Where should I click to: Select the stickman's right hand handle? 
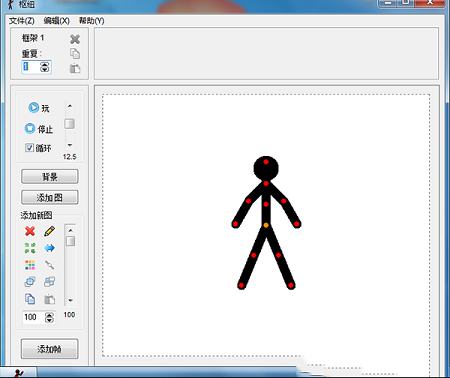pos(296,224)
